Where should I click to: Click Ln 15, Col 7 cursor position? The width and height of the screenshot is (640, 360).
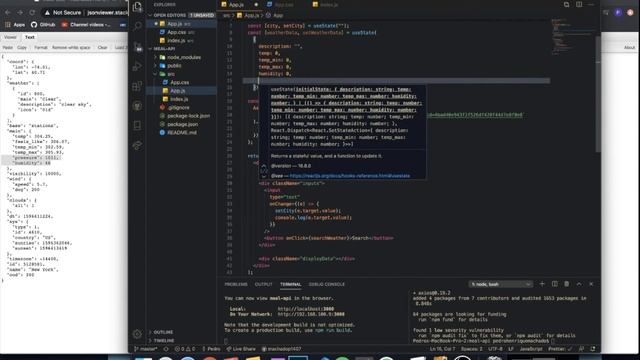click(442, 349)
